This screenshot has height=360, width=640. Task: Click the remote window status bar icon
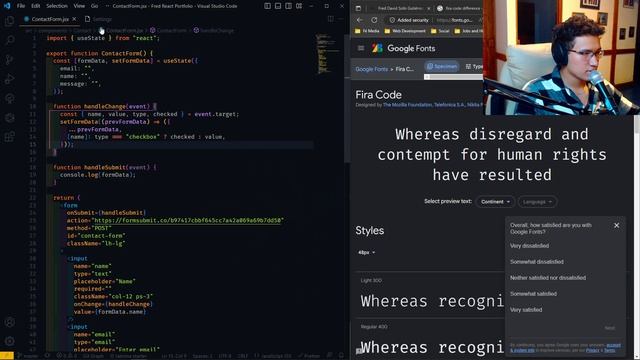7,356
